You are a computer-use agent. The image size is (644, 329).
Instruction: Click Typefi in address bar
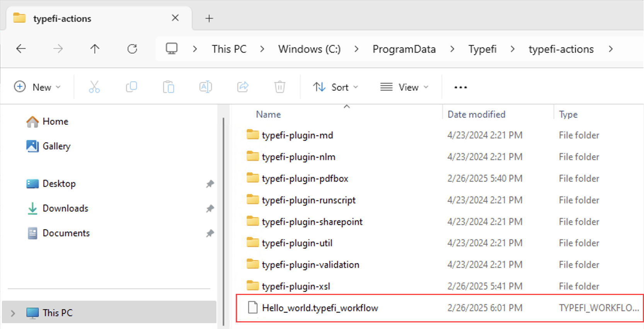[x=482, y=49]
